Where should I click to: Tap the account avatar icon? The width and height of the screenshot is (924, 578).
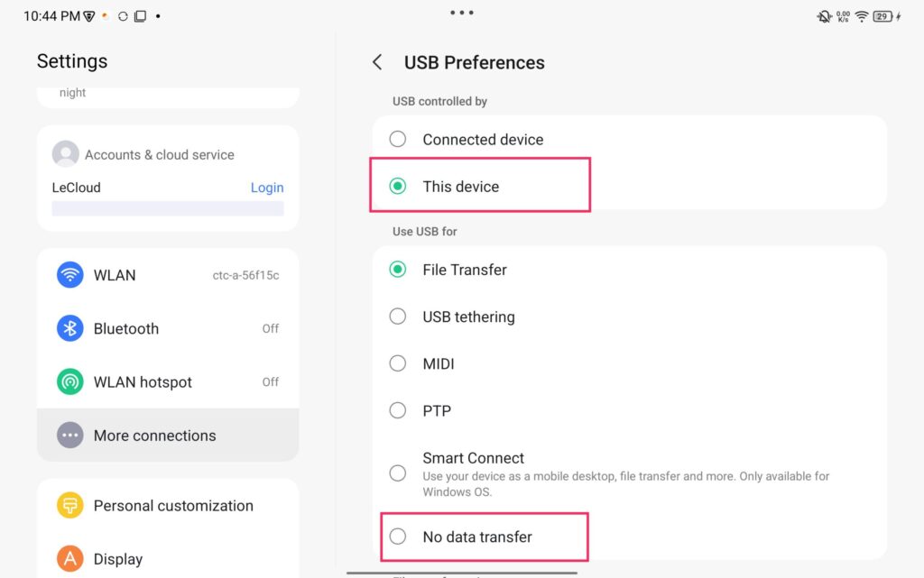pos(65,154)
